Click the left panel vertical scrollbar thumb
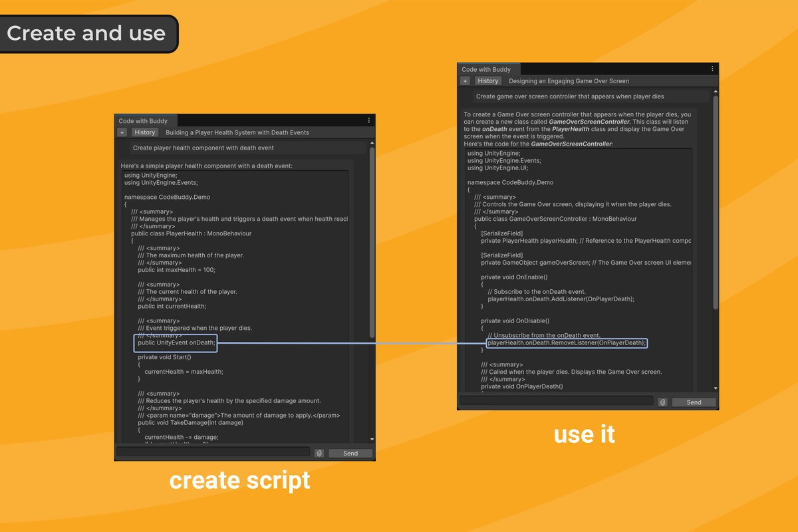Viewport: 798px width, 532px height. pyautogui.click(x=372, y=243)
